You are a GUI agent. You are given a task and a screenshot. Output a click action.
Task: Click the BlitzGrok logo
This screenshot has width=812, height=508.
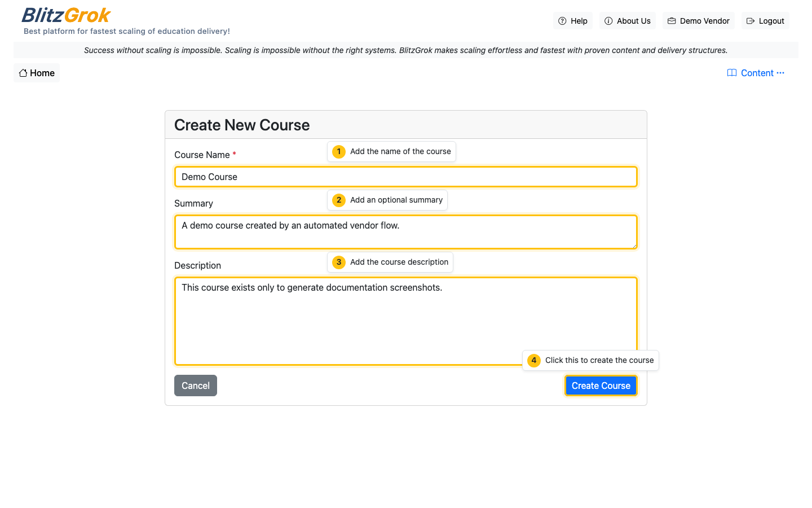[x=65, y=15]
